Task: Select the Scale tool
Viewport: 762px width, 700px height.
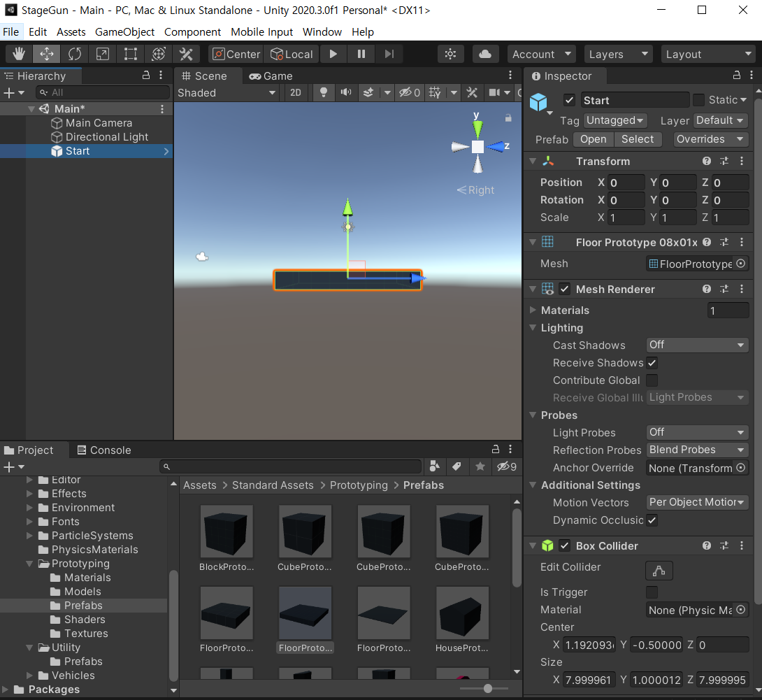Action: coord(103,54)
